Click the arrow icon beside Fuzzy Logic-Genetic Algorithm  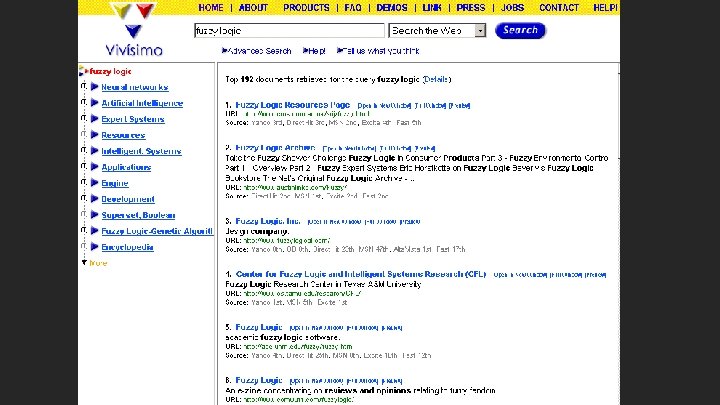(x=95, y=231)
